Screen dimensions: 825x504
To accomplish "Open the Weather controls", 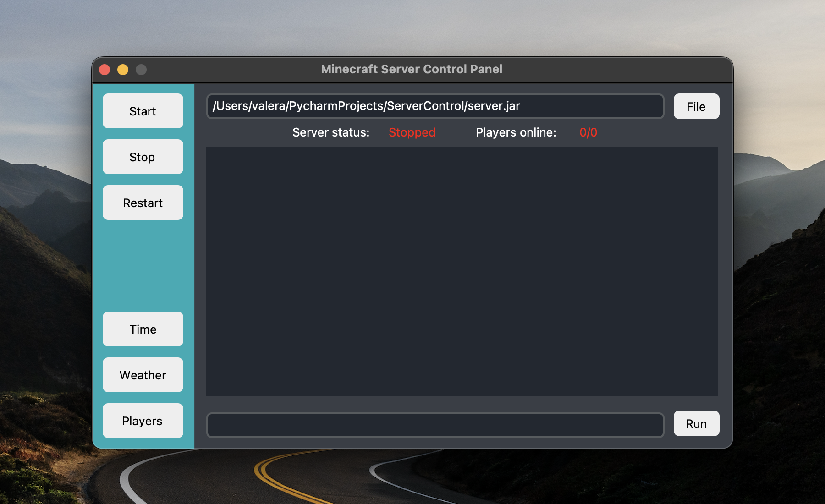I will [143, 375].
